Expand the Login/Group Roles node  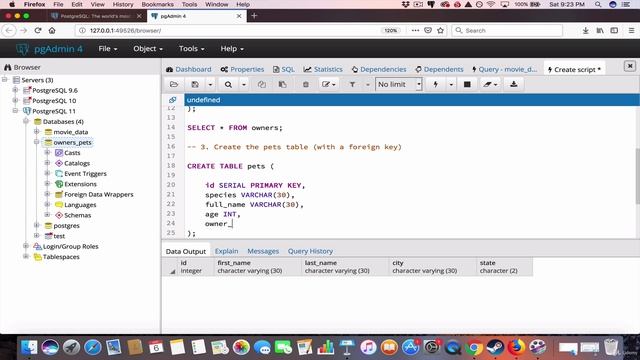[x=26, y=246]
